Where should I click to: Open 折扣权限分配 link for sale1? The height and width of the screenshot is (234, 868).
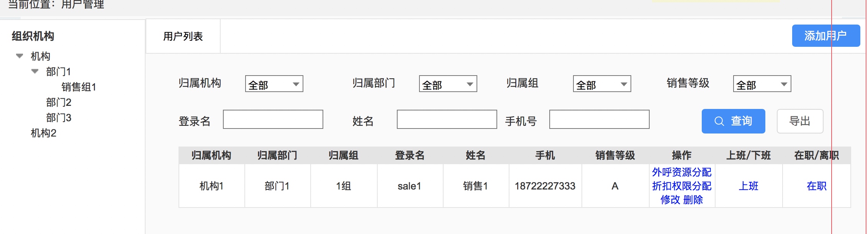[x=682, y=186]
